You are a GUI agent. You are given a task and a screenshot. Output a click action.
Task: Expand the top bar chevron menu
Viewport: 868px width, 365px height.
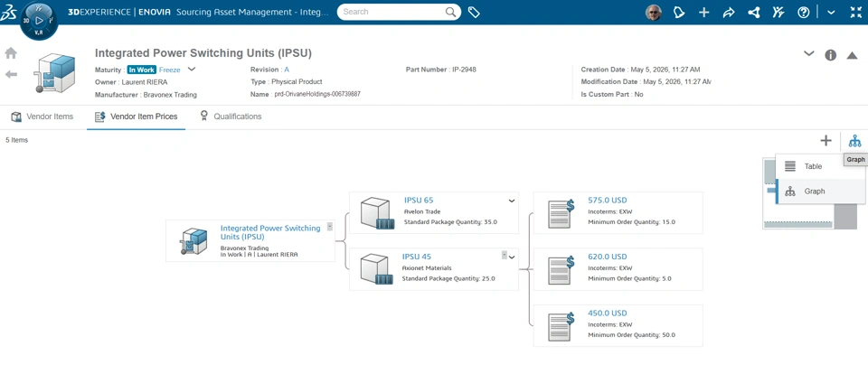coord(831,12)
